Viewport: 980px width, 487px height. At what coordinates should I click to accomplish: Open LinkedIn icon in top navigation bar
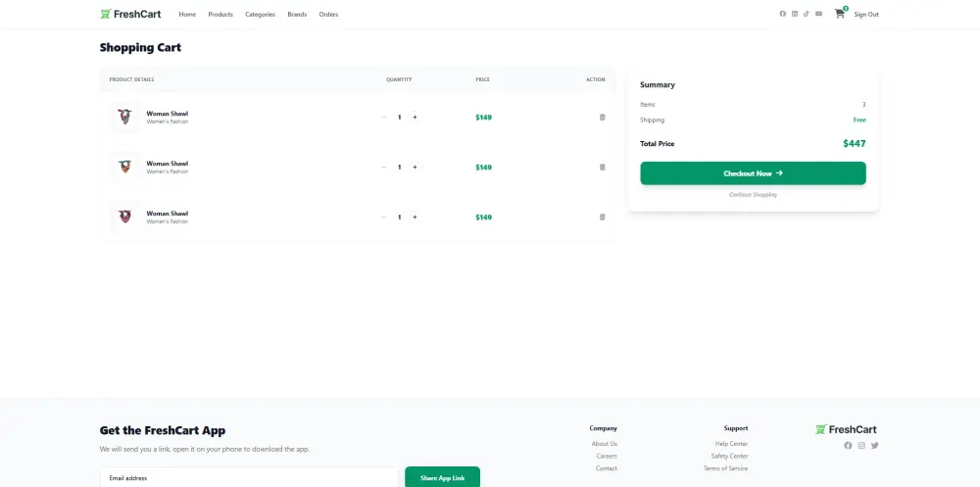(795, 14)
